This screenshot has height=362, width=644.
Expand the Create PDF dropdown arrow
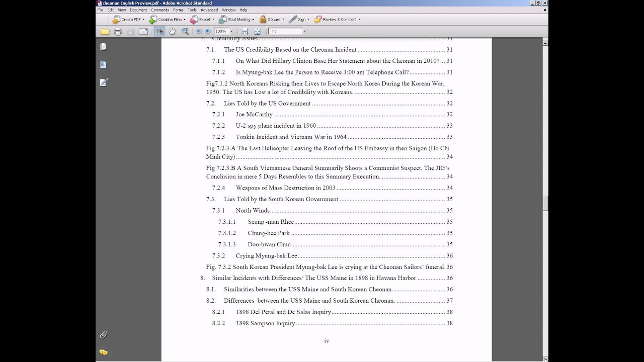pyautogui.click(x=143, y=20)
